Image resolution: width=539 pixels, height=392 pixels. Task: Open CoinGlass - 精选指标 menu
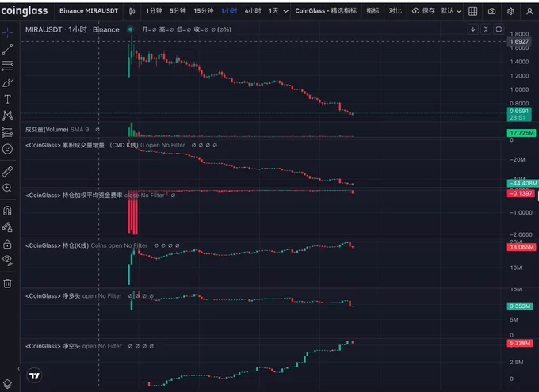point(326,11)
